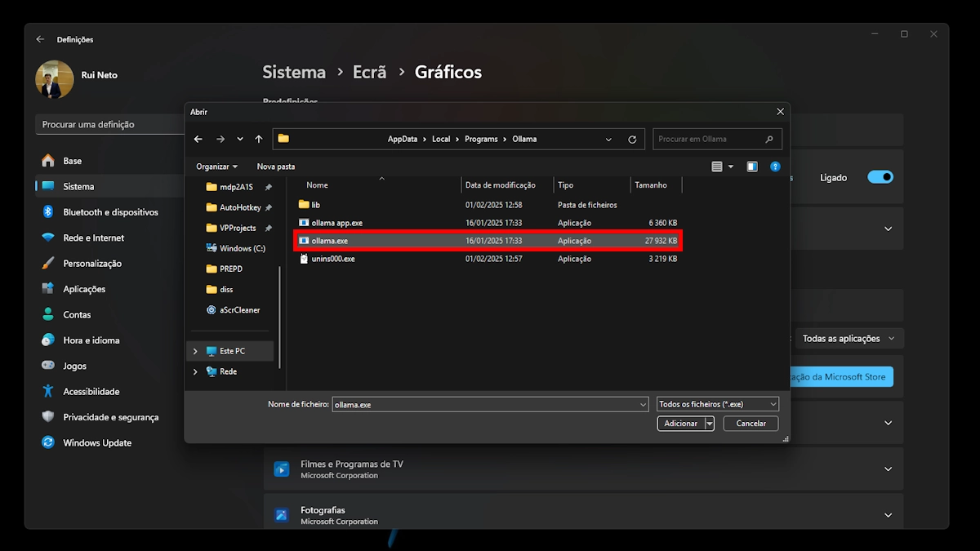
Task: Expand the Este PC tree node
Action: click(195, 351)
